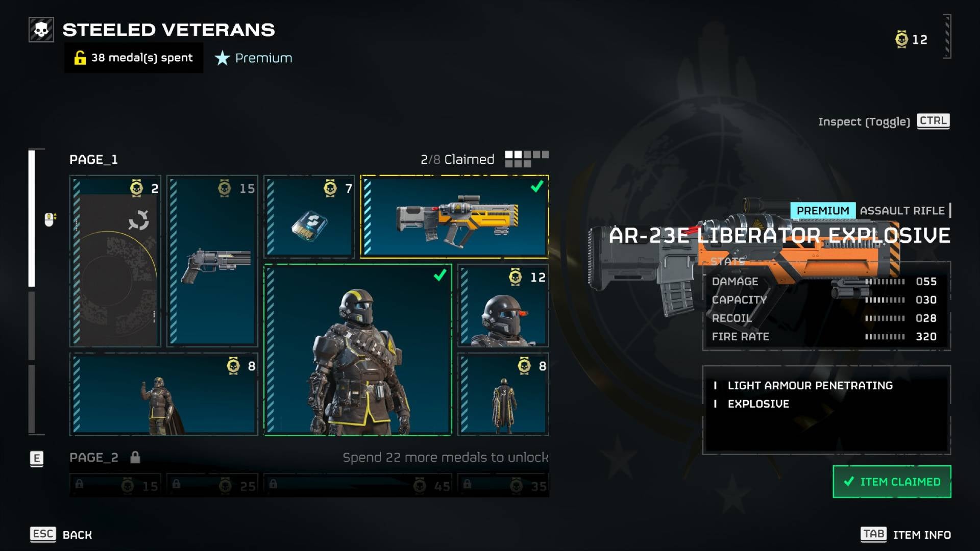Select the cloaked figure item bottom right
Viewport: 980px width, 551px height.
pyautogui.click(x=501, y=397)
